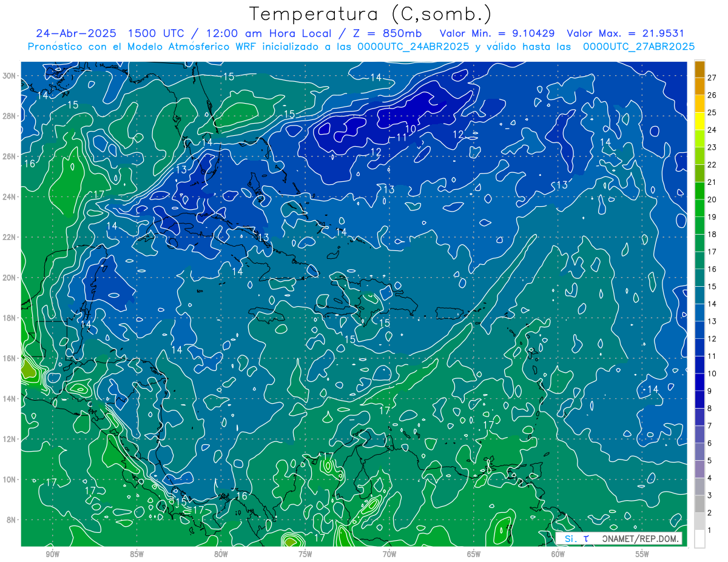Click the "80W" longitude axis label
This screenshot has height=562, width=728.
221,554
